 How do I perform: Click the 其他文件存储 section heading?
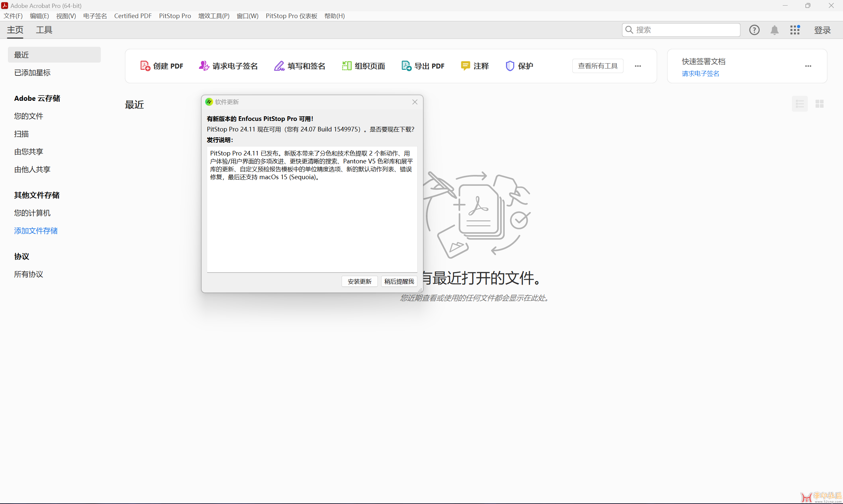click(37, 195)
